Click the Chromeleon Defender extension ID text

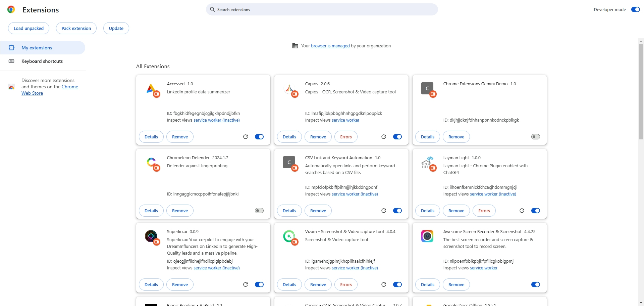click(203, 194)
